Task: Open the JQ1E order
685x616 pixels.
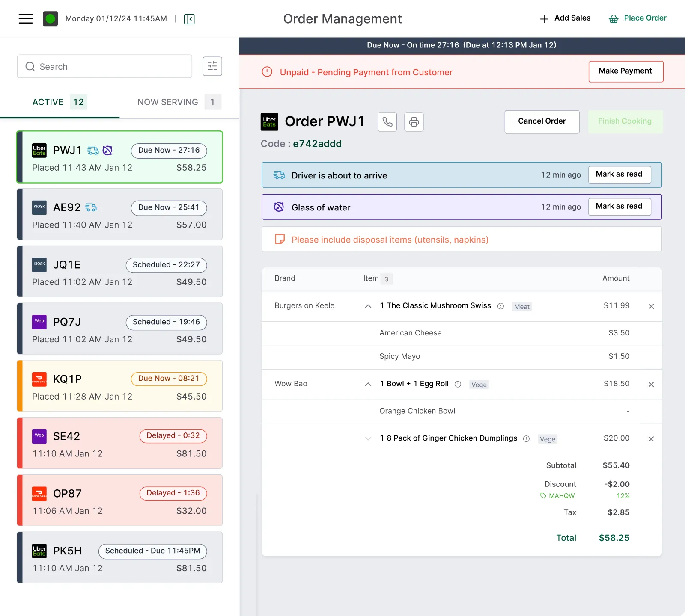Action: point(119,271)
